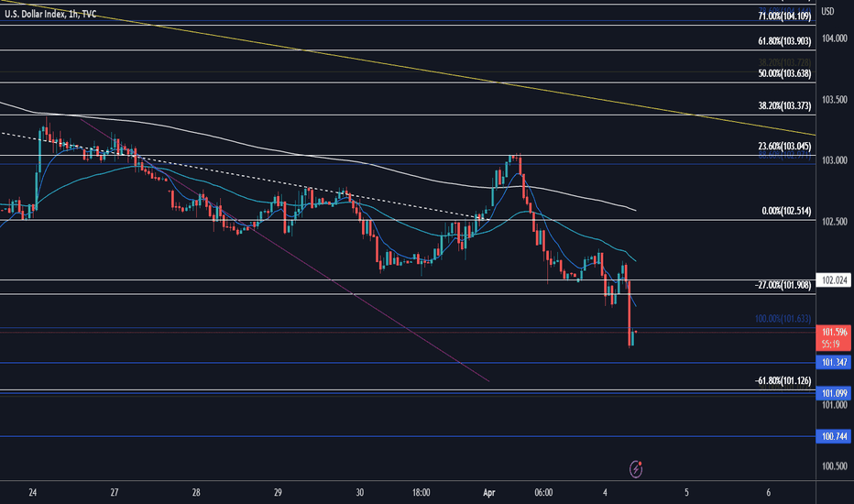Click the 0.00%(102.514) Fibonacci label
This screenshot has height=504, width=854.
786,211
